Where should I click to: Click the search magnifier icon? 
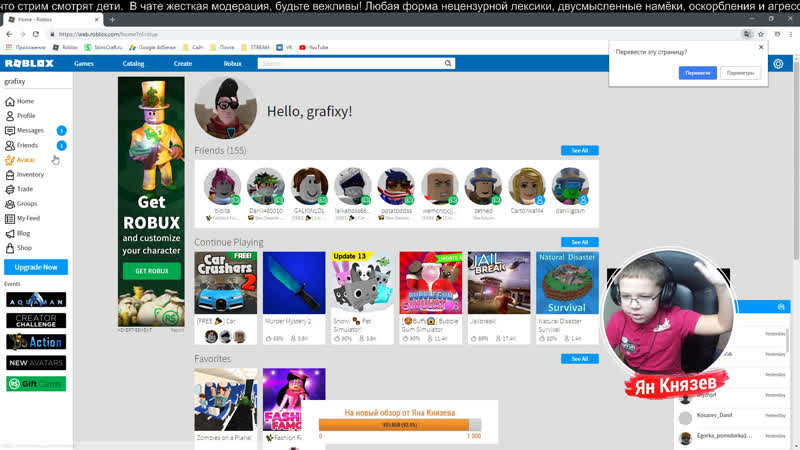coord(447,63)
